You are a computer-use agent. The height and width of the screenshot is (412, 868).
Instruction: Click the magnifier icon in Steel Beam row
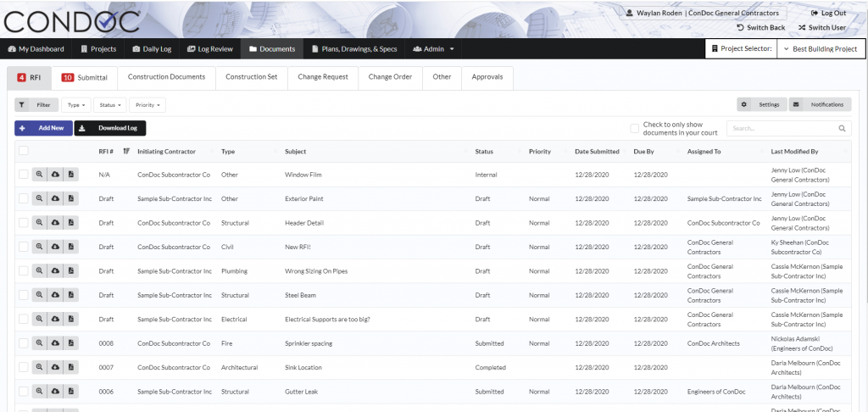[39, 295]
